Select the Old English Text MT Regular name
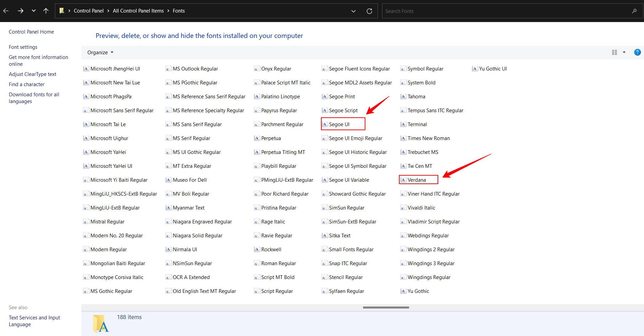The width and height of the screenshot is (644, 336). (x=204, y=291)
